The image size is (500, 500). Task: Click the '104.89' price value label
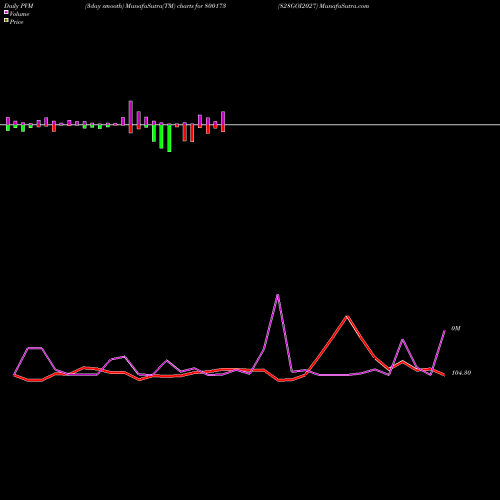click(x=461, y=373)
